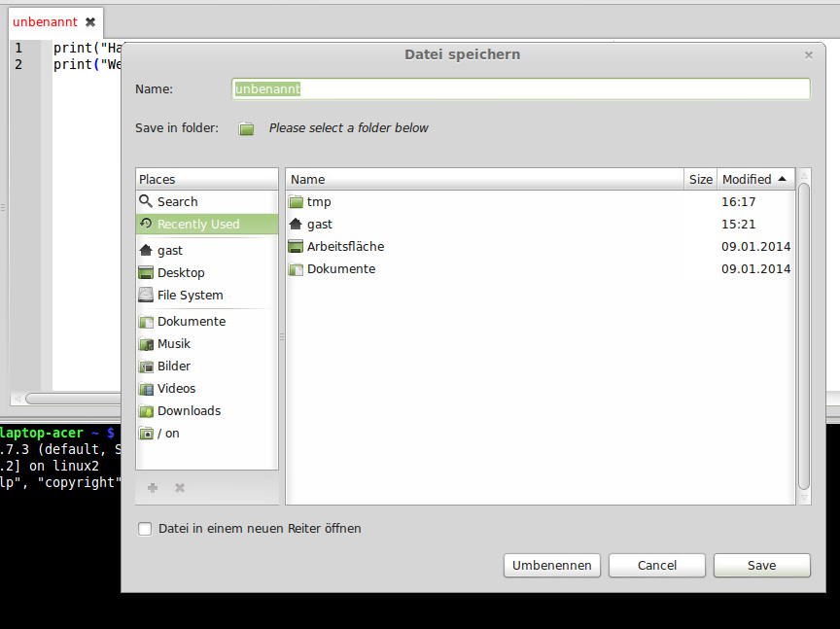Click the Save button
Viewport: 840px width, 629px height.
761,565
